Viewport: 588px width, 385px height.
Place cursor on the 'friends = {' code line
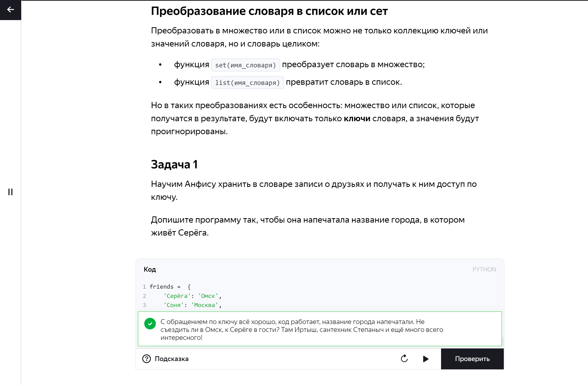pyautogui.click(x=170, y=287)
